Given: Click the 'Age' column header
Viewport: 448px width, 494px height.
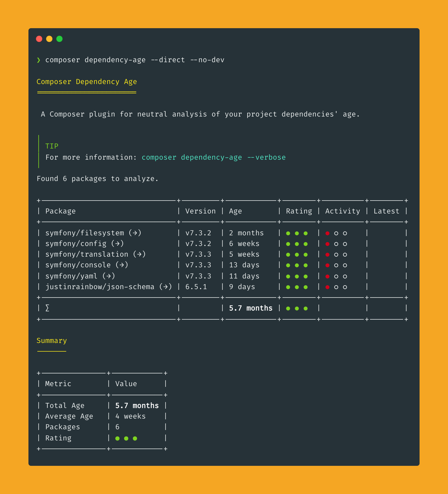Looking at the screenshot, I should point(235,211).
